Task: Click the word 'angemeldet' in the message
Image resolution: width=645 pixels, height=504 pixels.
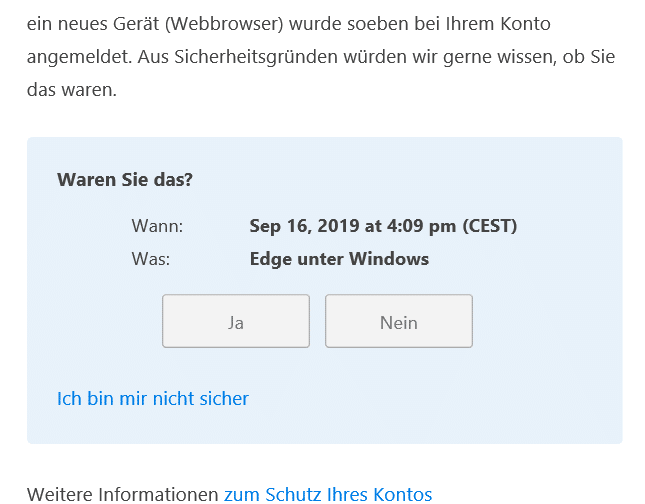Action: pos(77,57)
